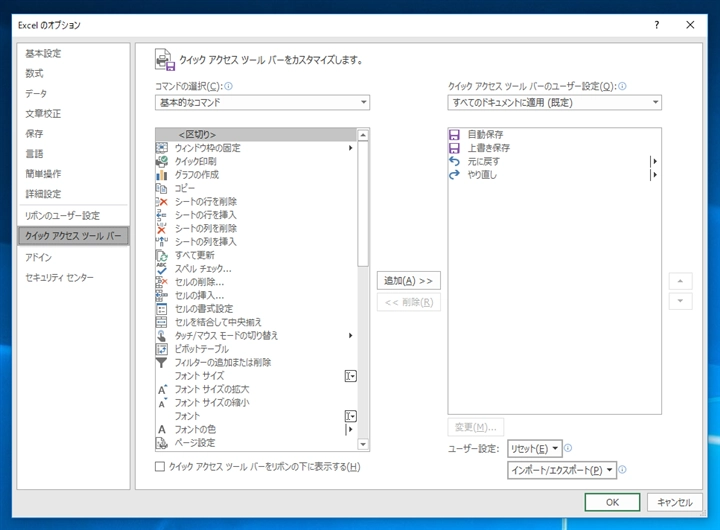Image resolution: width=720 pixels, height=530 pixels.
Task: Click the フォント サイズの拡大 icon
Action: coord(162,389)
